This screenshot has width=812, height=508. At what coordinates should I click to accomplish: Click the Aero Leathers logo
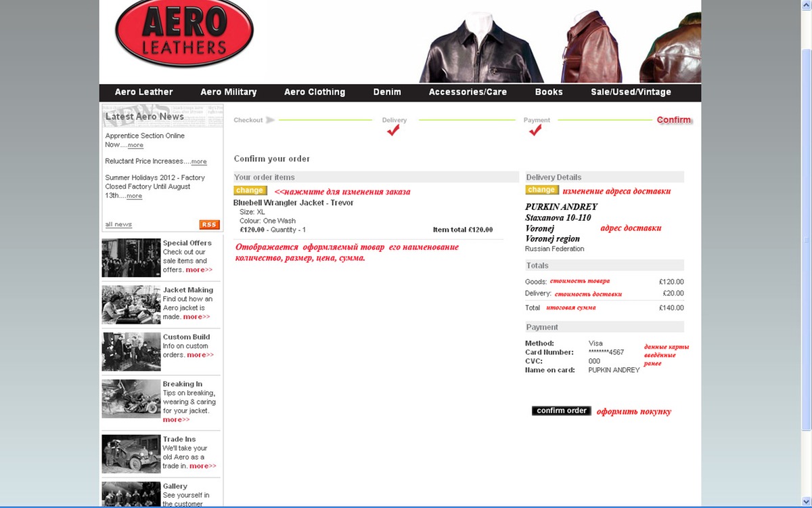(184, 33)
